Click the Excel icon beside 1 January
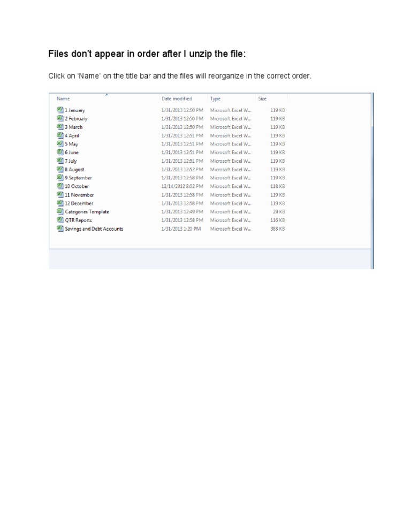Image resolution: width=411 pixels, height=532 pixels. tap(60, 110)
